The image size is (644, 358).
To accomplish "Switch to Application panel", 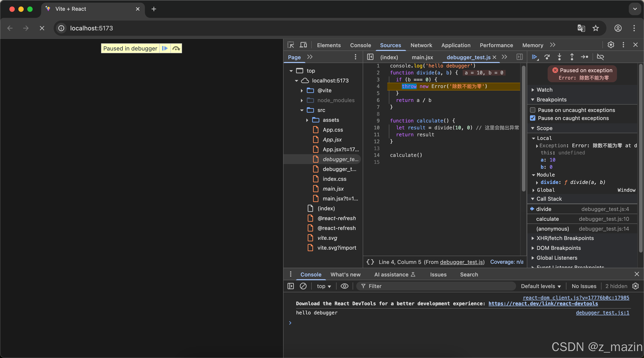I will (456, 45).
